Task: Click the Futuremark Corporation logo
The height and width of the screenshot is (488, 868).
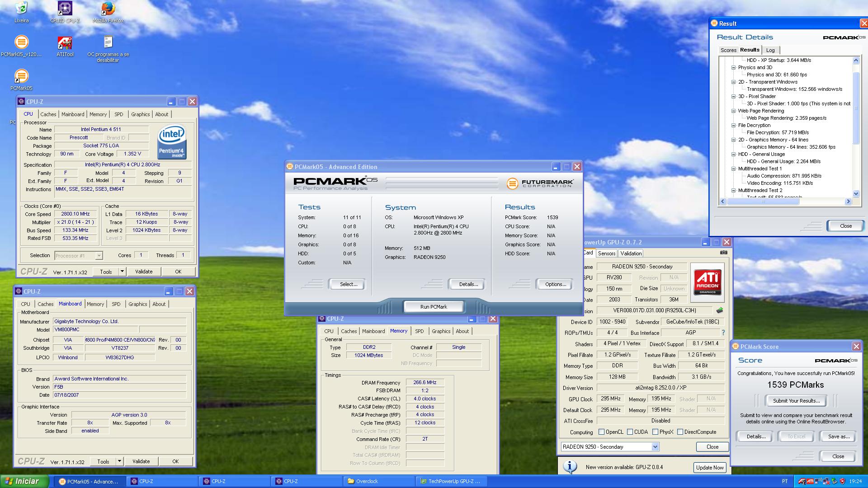Action: click(x=540, y=183)
